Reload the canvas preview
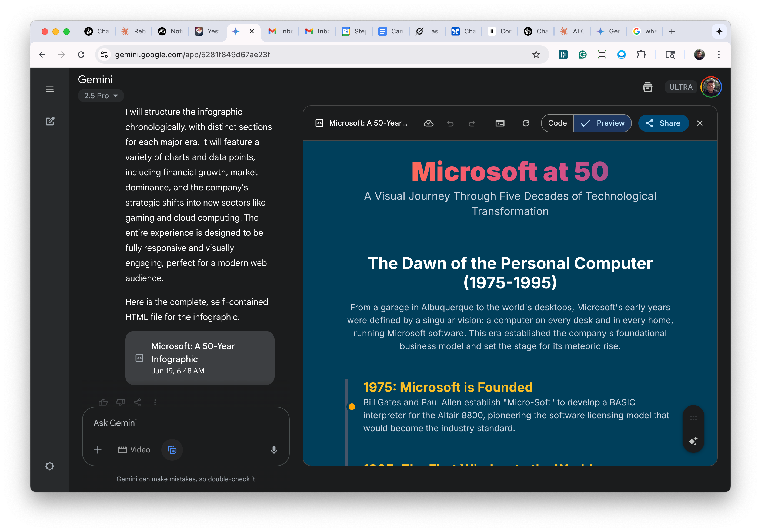The height and width of the screenshot is (532, 761). [x=526, y=123]
